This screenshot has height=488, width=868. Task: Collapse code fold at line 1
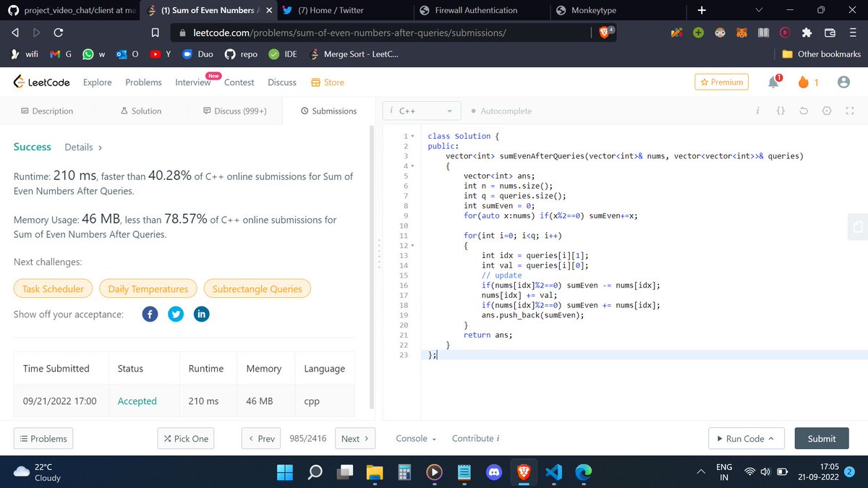click(x=412, y=136)
